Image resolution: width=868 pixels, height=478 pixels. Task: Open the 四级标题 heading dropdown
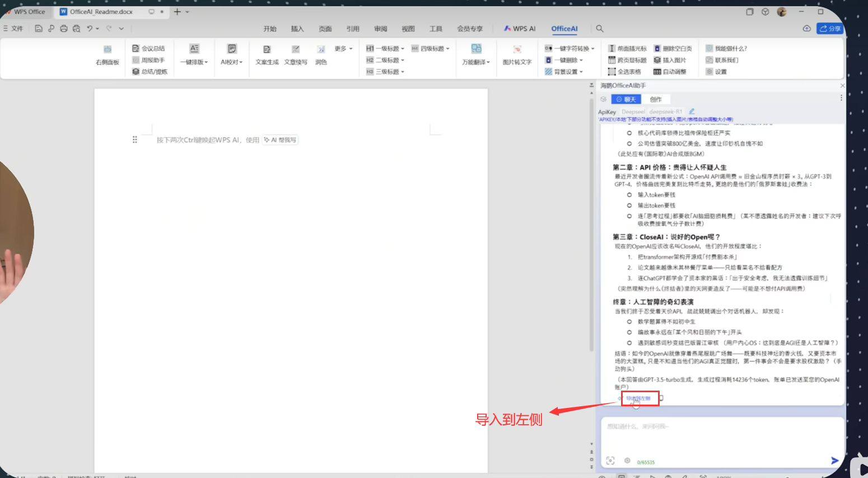[x=430, y=49]
